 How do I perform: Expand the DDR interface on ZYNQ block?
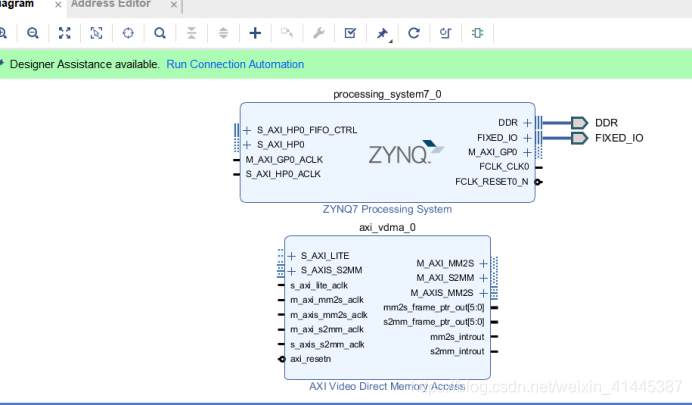(527, 123)
